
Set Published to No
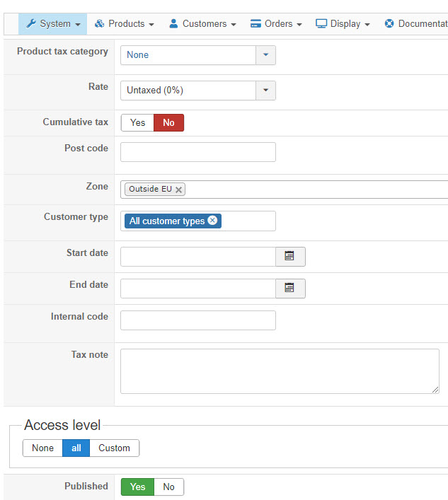pyautogui.click(x=168, y=487)
